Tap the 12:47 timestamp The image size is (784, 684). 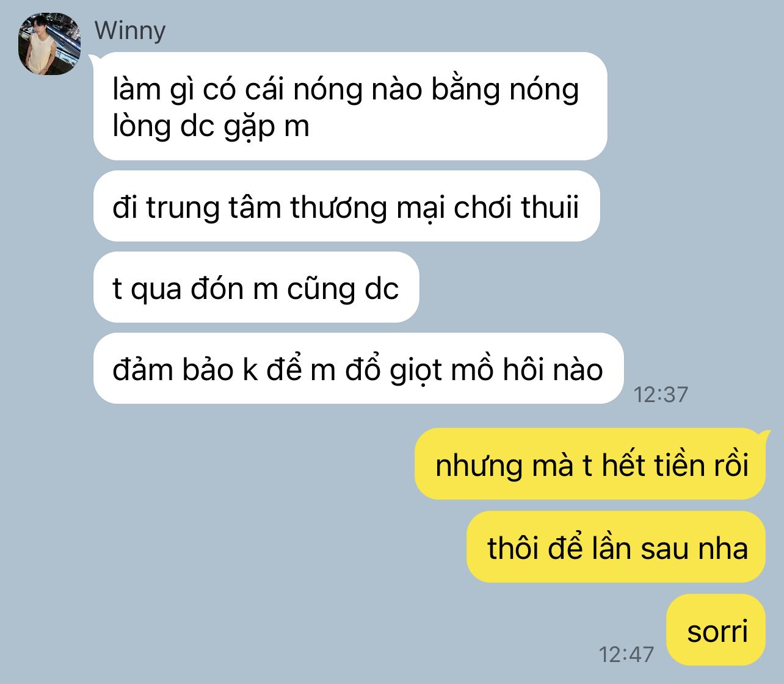[626, 654]
